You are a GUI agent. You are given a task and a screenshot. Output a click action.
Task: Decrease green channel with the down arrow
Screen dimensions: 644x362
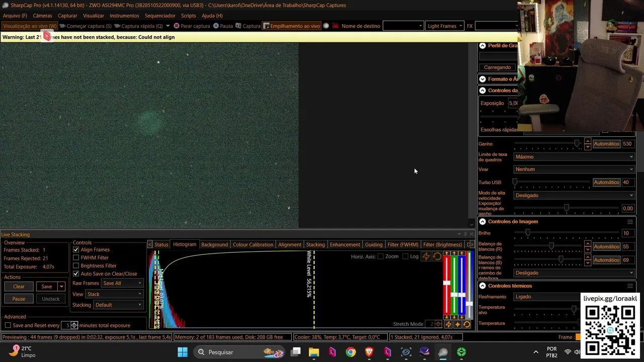coord(454,317)
